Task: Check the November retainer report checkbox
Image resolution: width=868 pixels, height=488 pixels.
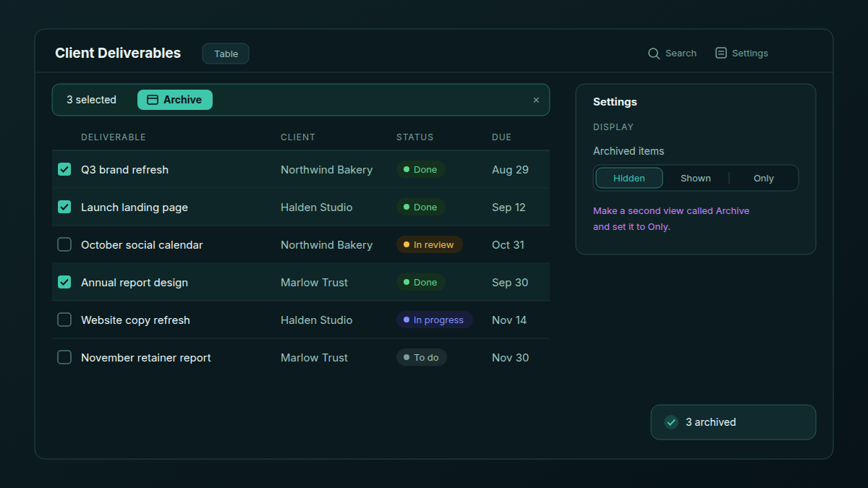Action: (64, 357)
